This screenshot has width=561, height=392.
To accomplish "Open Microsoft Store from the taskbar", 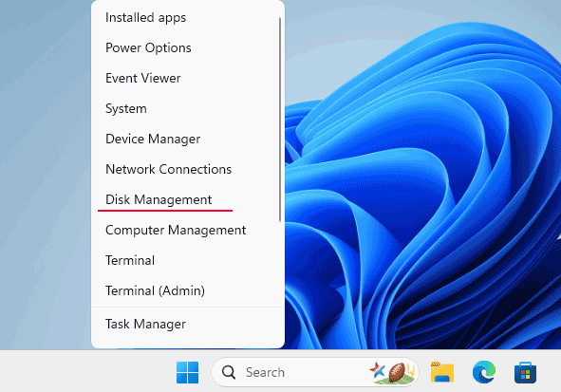I will pos(525,372).
